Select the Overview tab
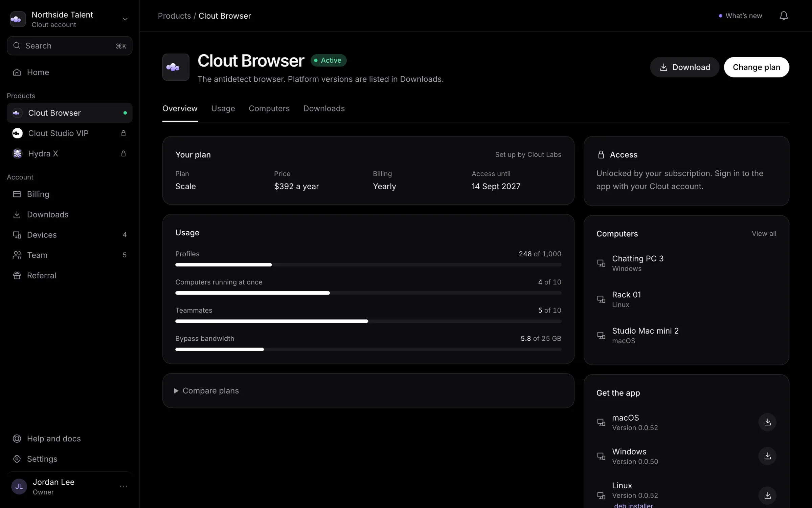Viewport: 812px width, 508px height. (x=180, y=108)
